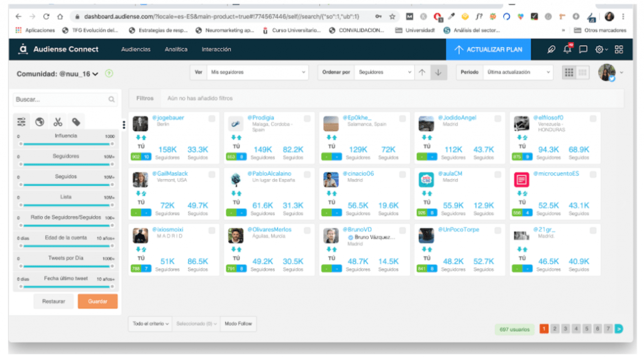Open the settings gear icon in header
Image resolution: width=644 pixels, height=358 pixels.
pos(599,50)
